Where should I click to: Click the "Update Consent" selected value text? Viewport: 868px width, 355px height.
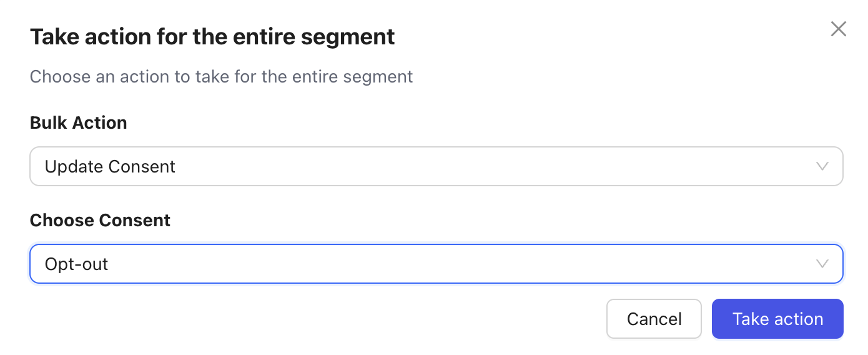click(x=110, y=167)
